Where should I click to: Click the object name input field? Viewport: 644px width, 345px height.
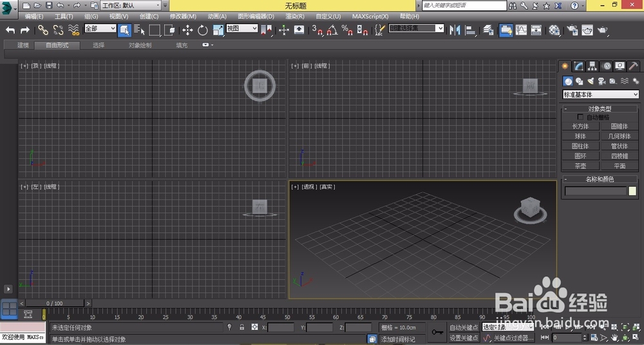pyautogui.click(x=596, y=191)
